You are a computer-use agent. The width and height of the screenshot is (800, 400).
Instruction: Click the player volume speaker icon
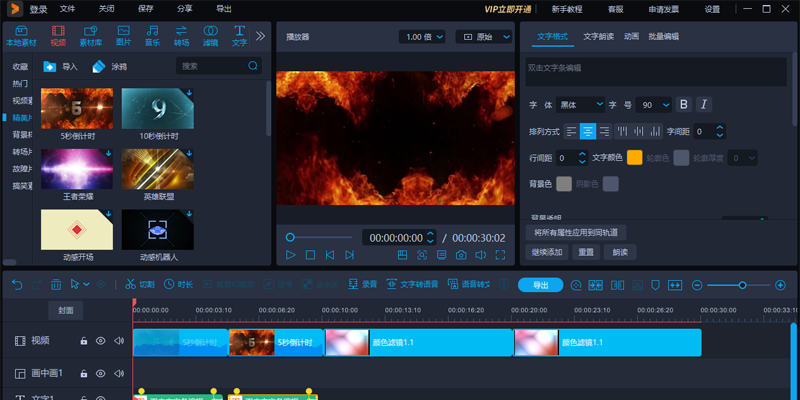(481, 255)
